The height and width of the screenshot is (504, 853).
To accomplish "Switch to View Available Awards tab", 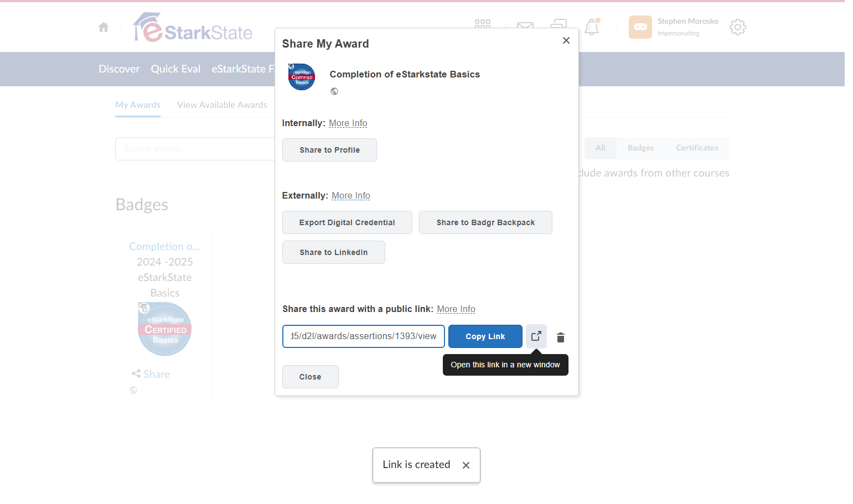I will click(x=222, y=105).
